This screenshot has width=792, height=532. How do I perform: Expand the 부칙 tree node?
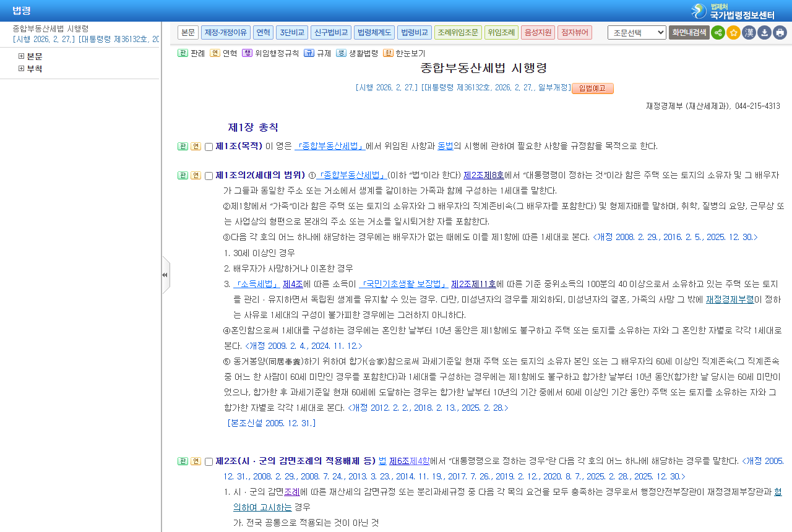(21, 69)
